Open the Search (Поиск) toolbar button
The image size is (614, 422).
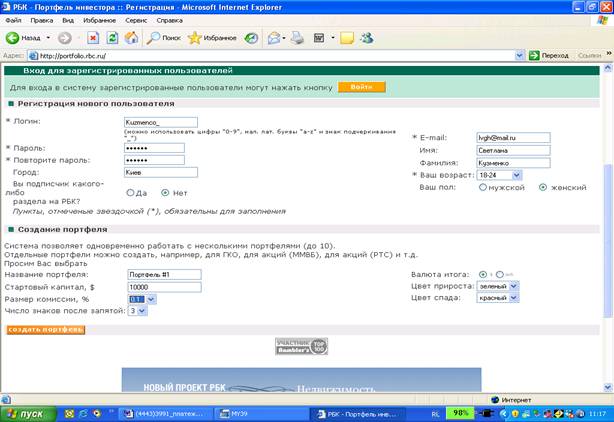[x=164, y=38]
